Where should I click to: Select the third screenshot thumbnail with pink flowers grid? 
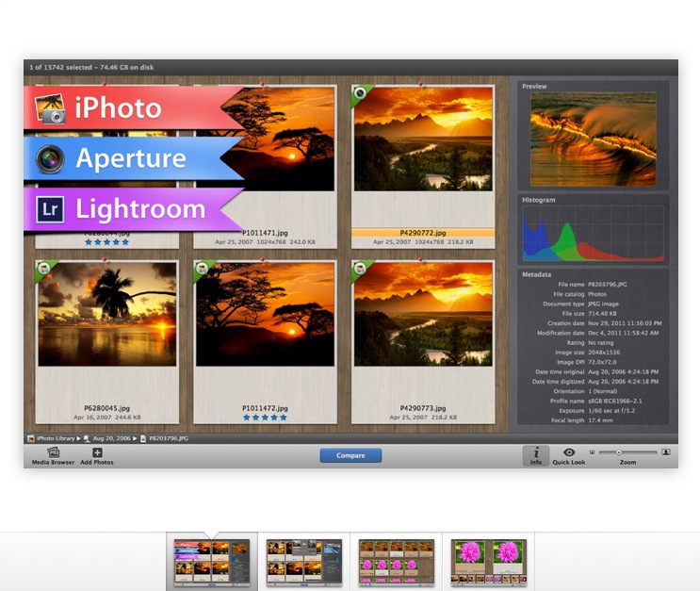397,563
